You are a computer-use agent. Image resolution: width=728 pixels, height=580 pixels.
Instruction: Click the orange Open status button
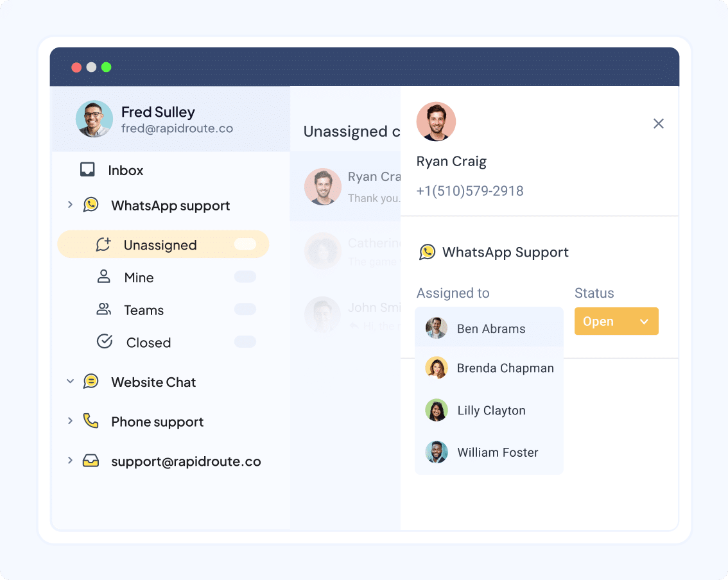(x=598, y=321)
